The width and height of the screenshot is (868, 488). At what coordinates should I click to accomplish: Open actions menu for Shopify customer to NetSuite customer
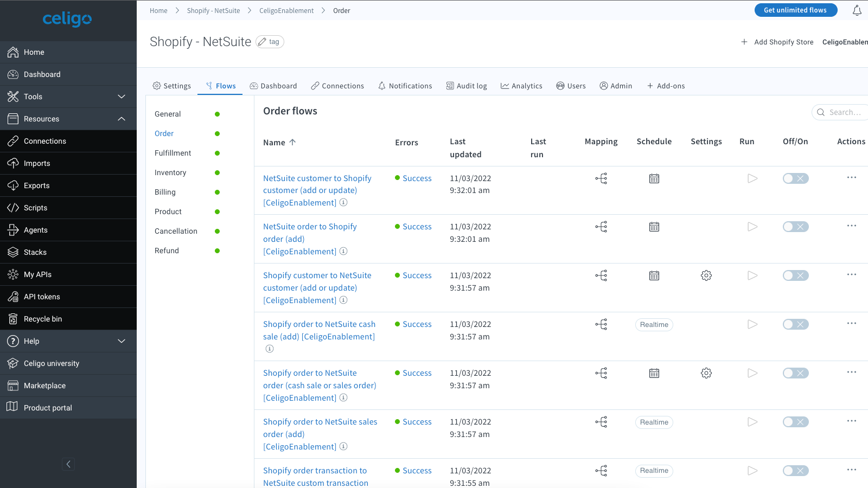[x=852, y=274]
